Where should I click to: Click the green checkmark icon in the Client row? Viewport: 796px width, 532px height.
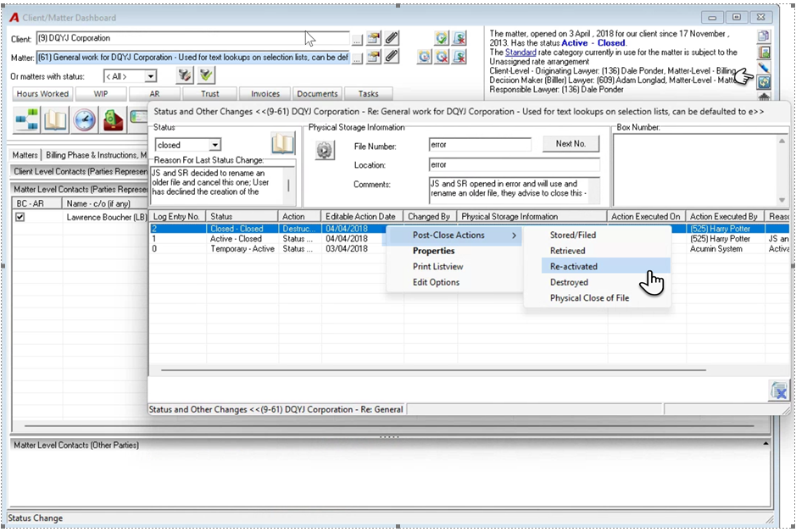pos(442,38)
